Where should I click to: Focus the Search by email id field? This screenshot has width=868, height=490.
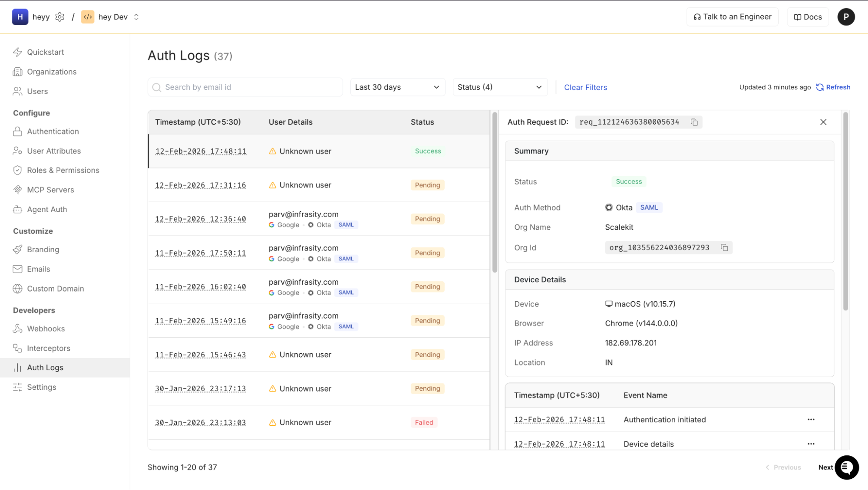point(245,87)
